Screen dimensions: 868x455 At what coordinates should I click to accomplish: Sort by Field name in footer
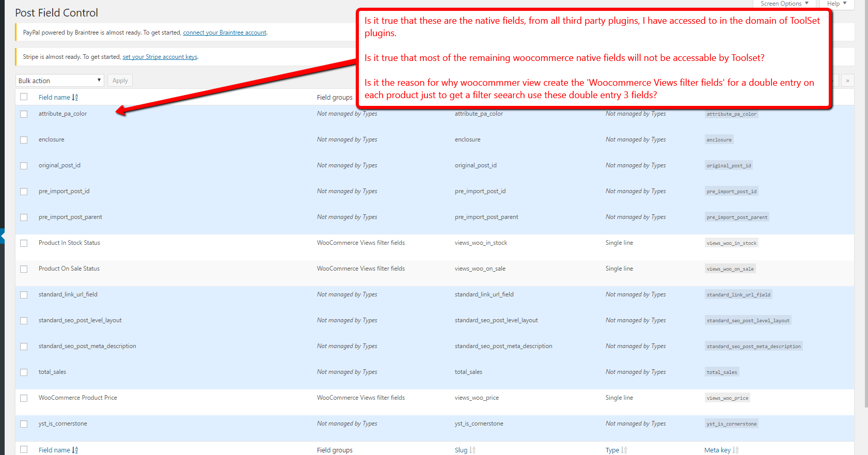tap(58, 450)
